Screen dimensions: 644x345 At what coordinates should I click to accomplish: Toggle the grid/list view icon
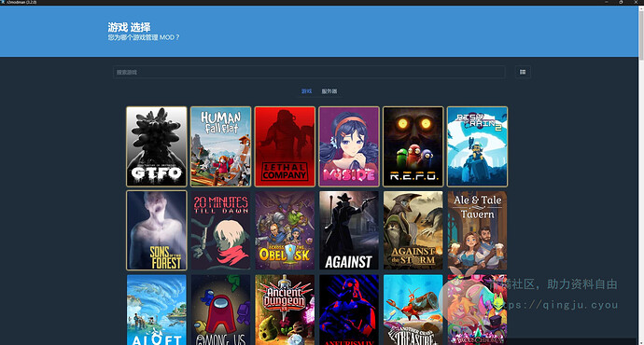(x=523, y=72)
